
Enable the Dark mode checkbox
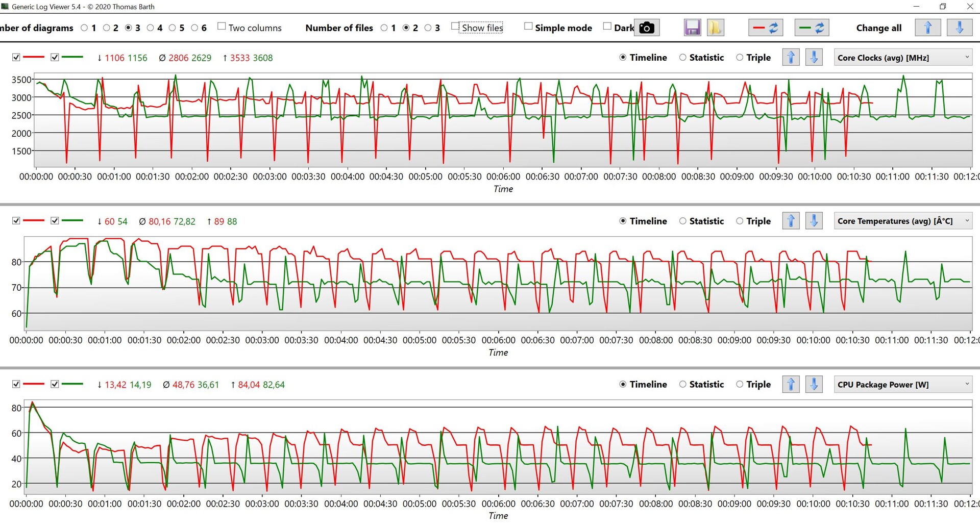point(607,27)
